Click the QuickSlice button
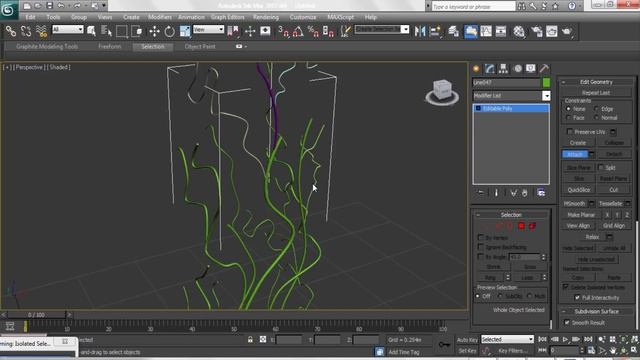This screenshot has width=640, height=360. [x=579, y=190]
